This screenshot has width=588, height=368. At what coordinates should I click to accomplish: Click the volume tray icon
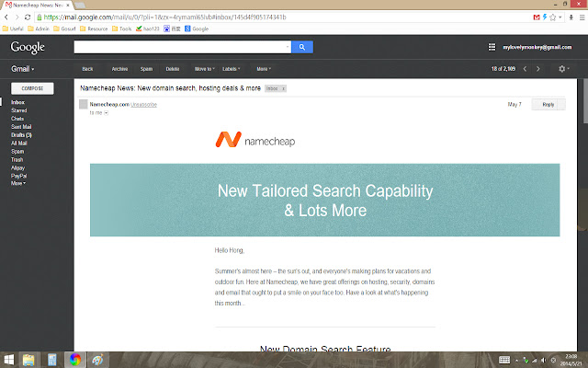(x=543, y=360)
